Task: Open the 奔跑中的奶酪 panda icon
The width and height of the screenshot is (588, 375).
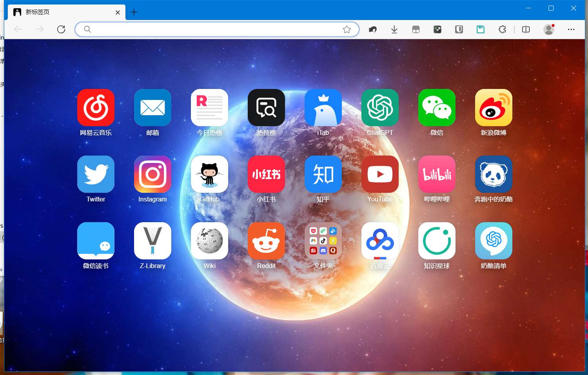Action: tap(494, 174)
